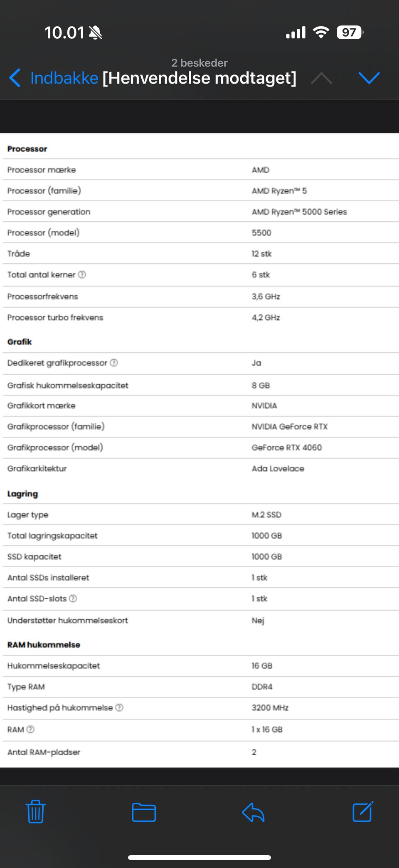Tap the Henvendelse modtaget subject title

[x=199, y=78]
